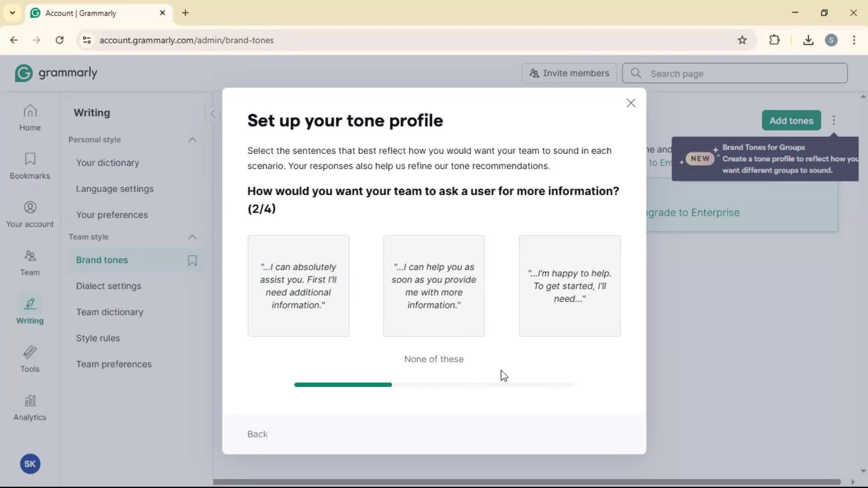Bookmark the Brand tones page
Image resolution: width=868 pixels, height=488 pixels.
pyautogui.click(x=192, y=260)
